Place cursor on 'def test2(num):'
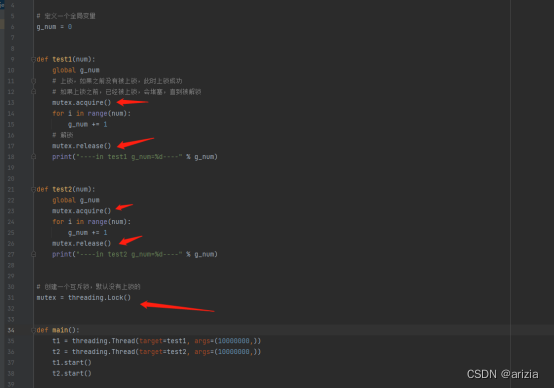 (x=66, y=189)
